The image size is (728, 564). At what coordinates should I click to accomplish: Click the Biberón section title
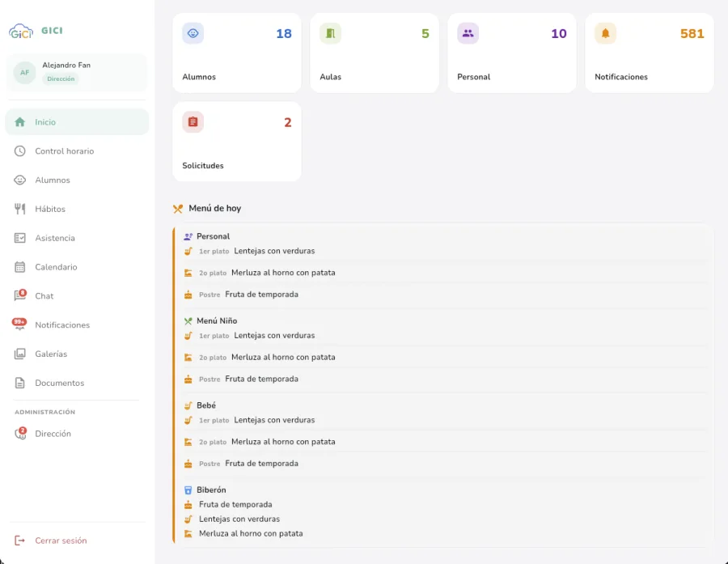point(211,490)
